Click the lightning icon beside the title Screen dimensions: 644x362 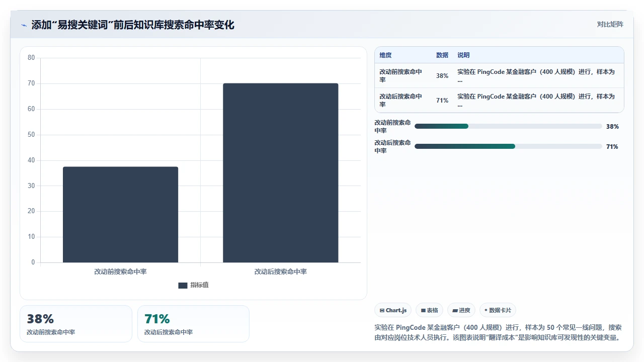point(24,25)
